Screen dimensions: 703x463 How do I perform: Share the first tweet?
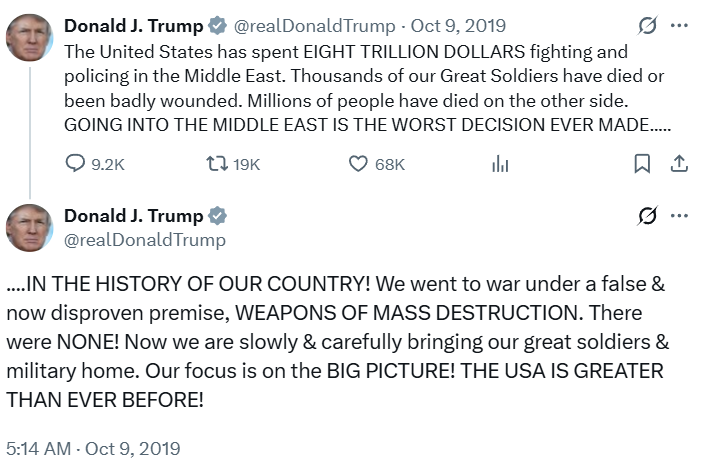pos(678,164)
